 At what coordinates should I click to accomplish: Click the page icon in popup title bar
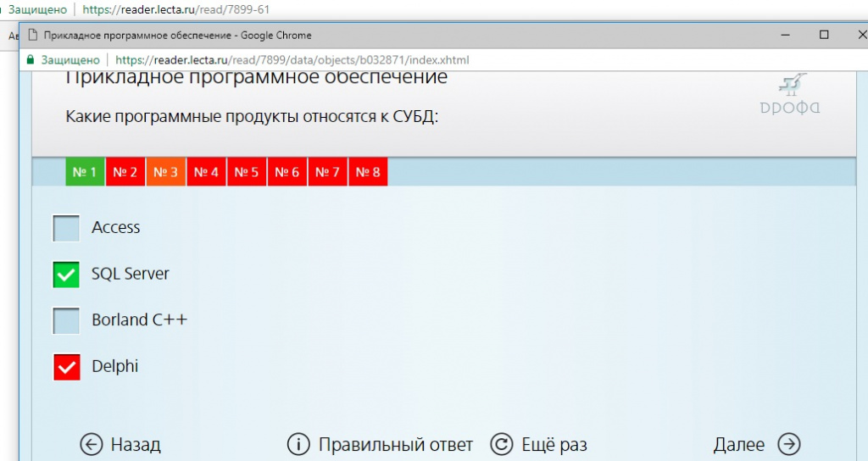(x=32, y=35)
